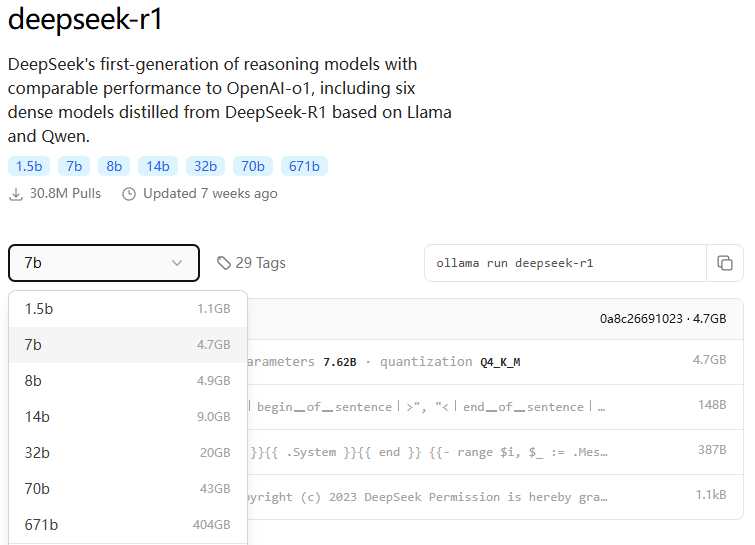This screenshot has width=755, height=545.
Task: Click the dropdown chevron arrow
Action: point(177,263)
